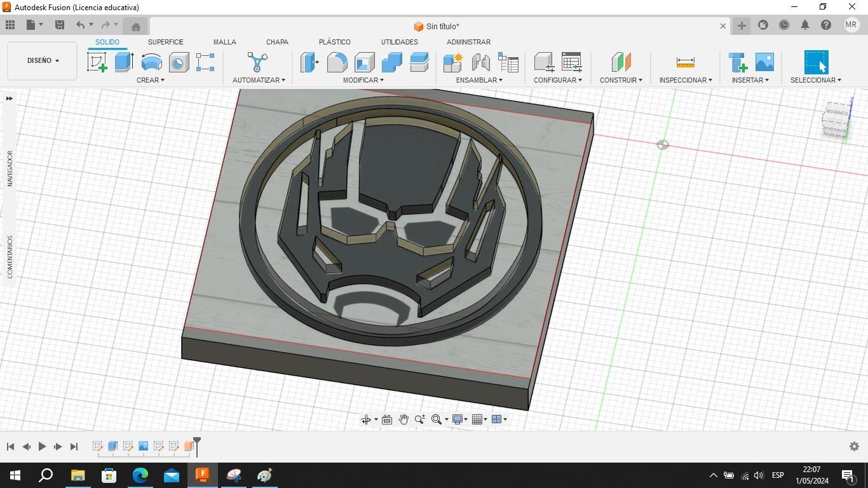Close the Sin título document tab
Image resolution: width=868 pixels, height=488 pixels.
[x=722, y=26]
